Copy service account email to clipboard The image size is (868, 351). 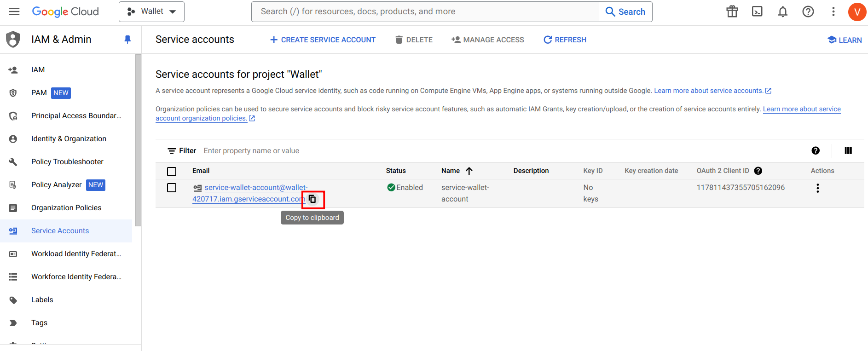point(312,199)
